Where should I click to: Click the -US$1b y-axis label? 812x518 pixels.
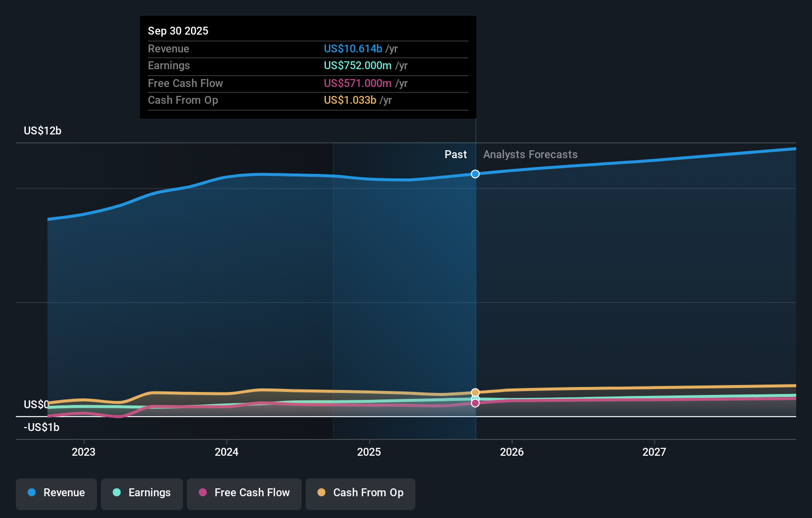42,427
